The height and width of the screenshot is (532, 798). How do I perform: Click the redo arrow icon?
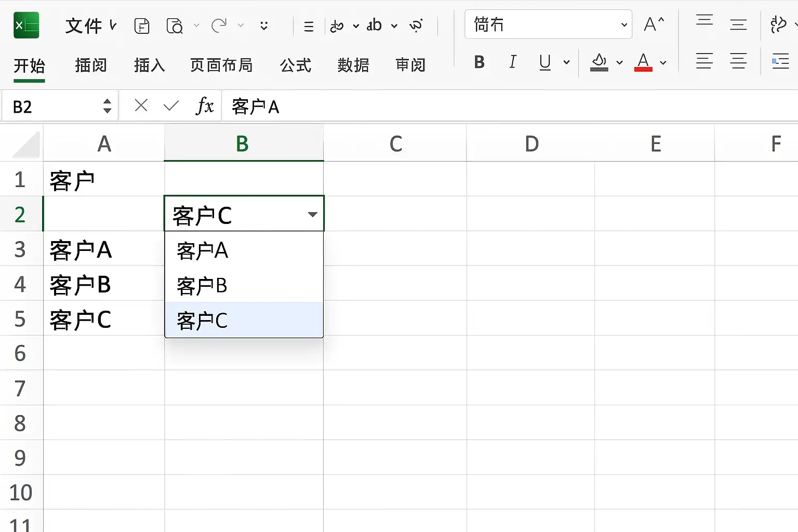pos(219,25)
